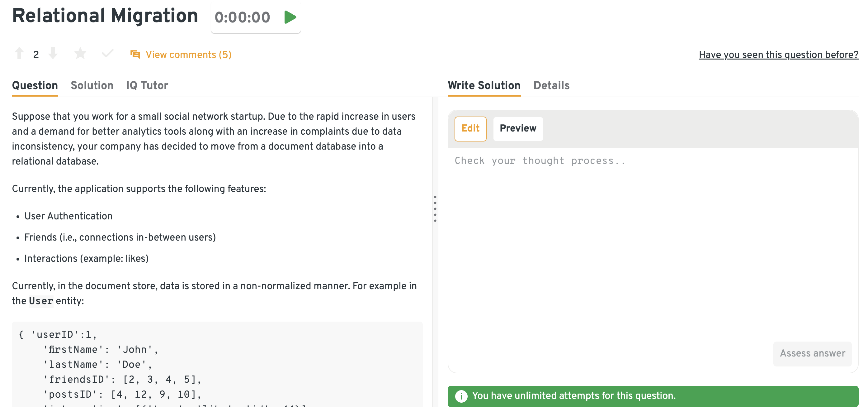Click the comments speech bubble icon
This screenshot has height=407, width=868.
[x=135, y=54]
